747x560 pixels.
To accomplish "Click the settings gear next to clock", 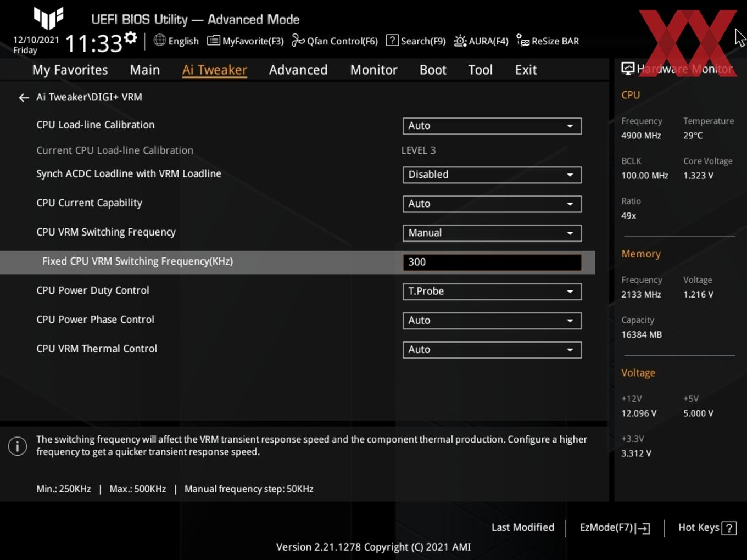I will pos(131,37).
